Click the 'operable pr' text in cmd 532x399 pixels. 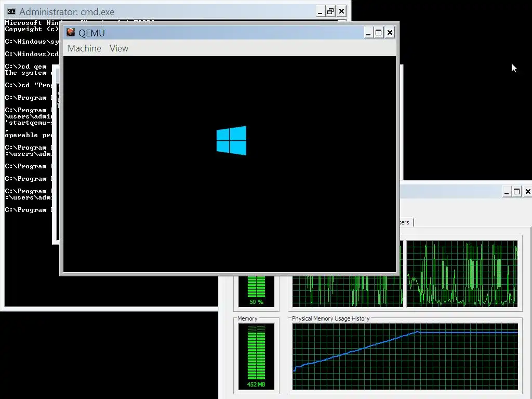(29, 135)
